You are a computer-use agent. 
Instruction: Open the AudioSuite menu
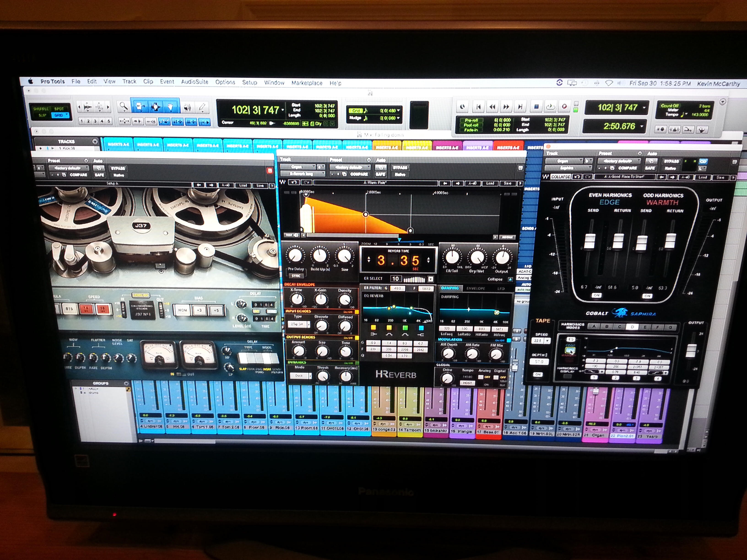pyautogui.click(x=195, y=82)
